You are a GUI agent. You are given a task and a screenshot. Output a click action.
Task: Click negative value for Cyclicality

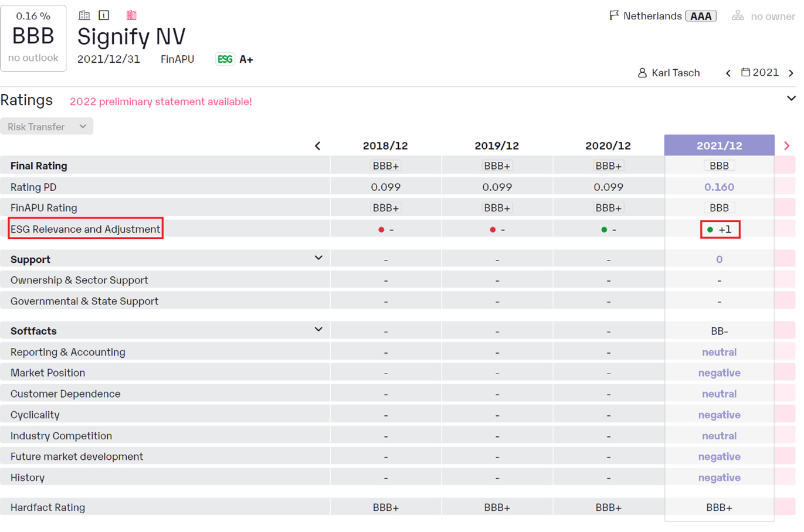(720, 415)
